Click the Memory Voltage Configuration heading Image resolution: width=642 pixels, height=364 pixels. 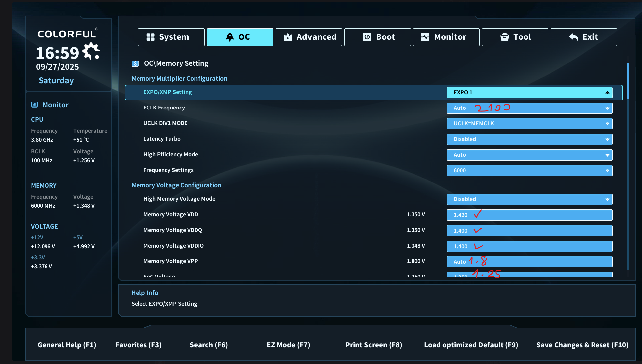(x=176, y=185)
